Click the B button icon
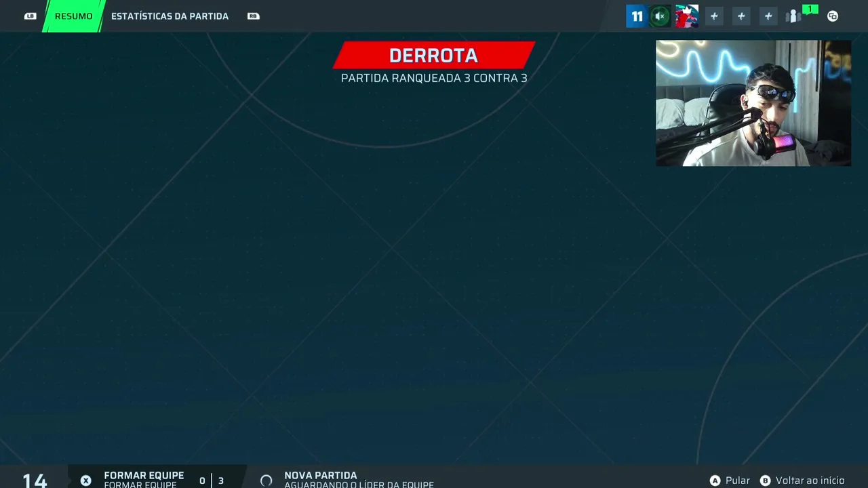 click(765, 481)
